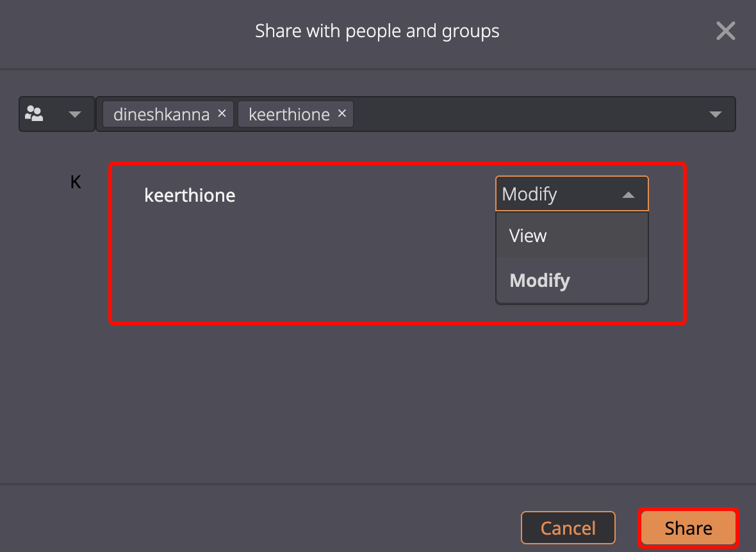Click the dialog title text

click(x=377, y=31)
